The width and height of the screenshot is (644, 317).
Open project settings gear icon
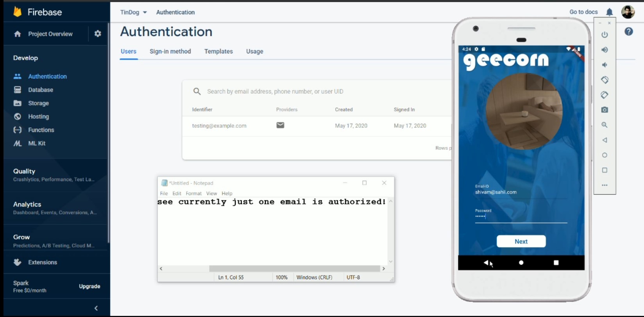pos(98,34)
